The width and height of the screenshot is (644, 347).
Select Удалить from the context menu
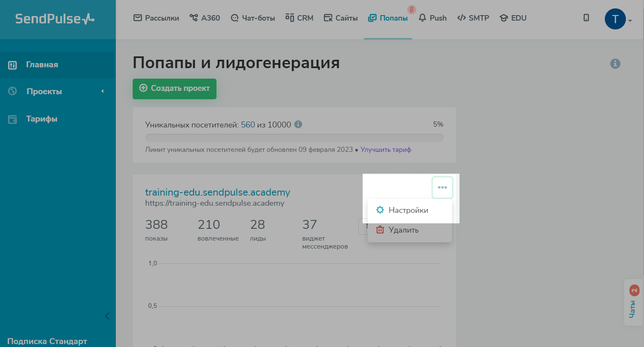point(403,230)
